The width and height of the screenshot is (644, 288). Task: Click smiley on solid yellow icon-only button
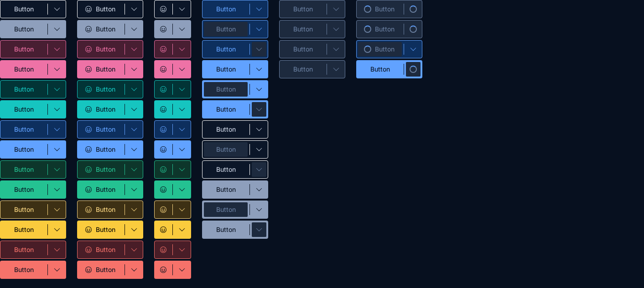[x=163, y=230]
